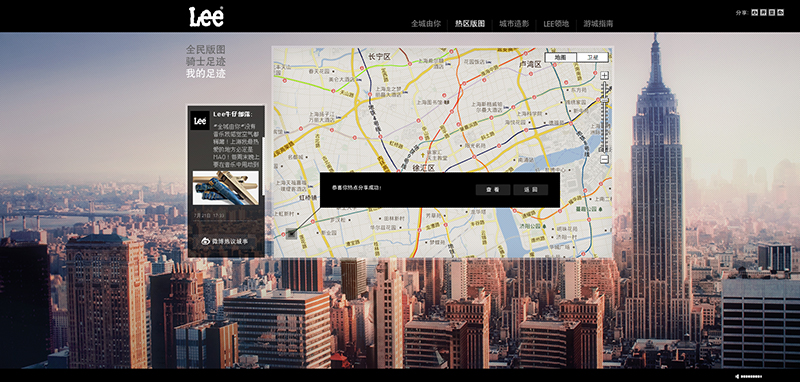The height and width of the screenshot is (382, 800).
Task: Open the 游城指南 menu item
Action: [x=598, y=23]
